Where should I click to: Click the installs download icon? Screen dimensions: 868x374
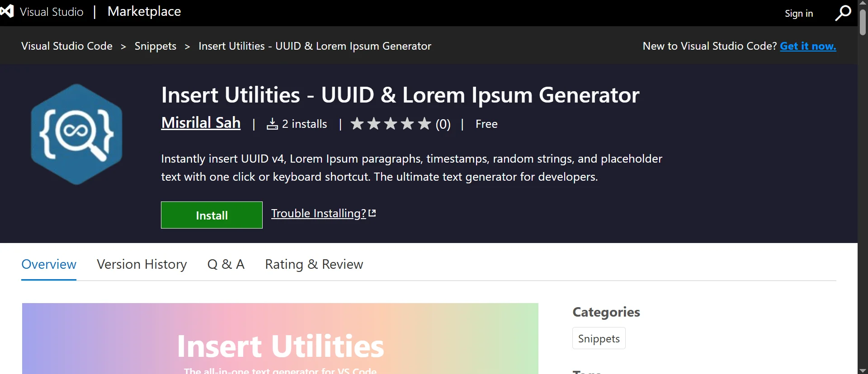pyautogui.click(x=272, y=124)
